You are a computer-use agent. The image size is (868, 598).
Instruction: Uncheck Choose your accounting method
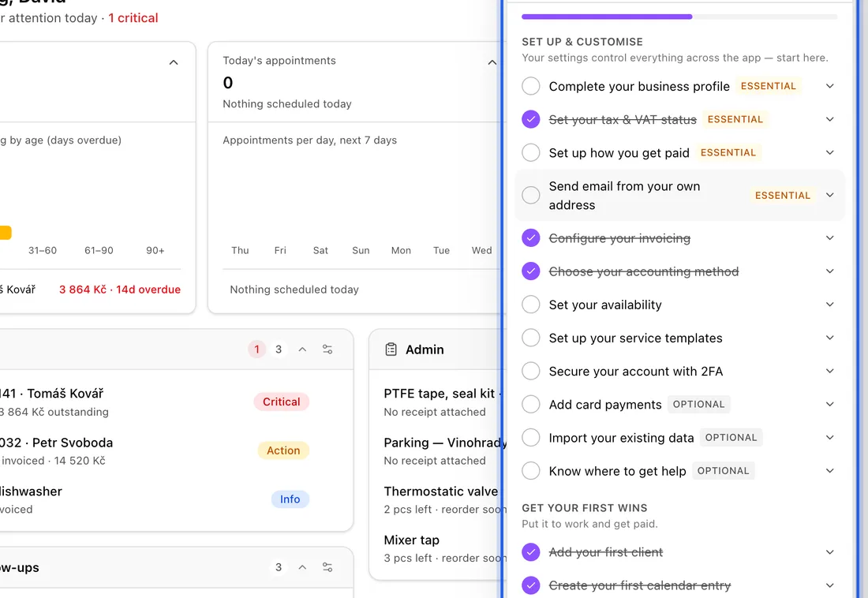[531, 271]
